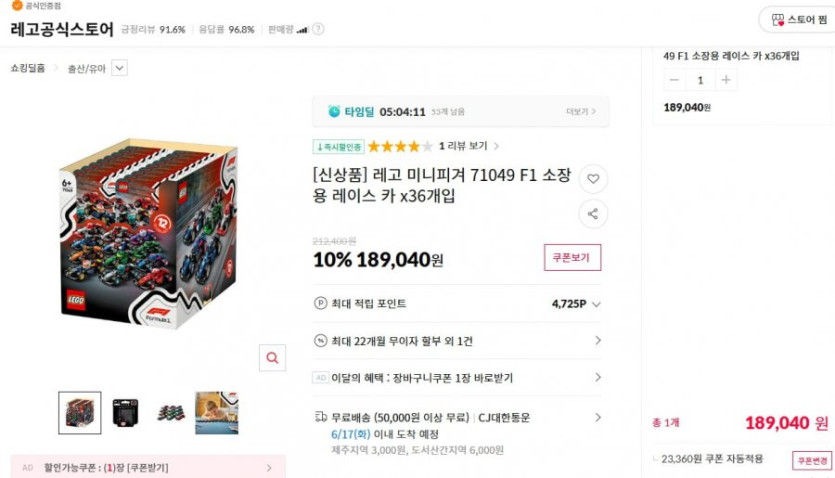The image size is (835, 478).
Task: Decrease quantity with minus button
Action: 674,80
